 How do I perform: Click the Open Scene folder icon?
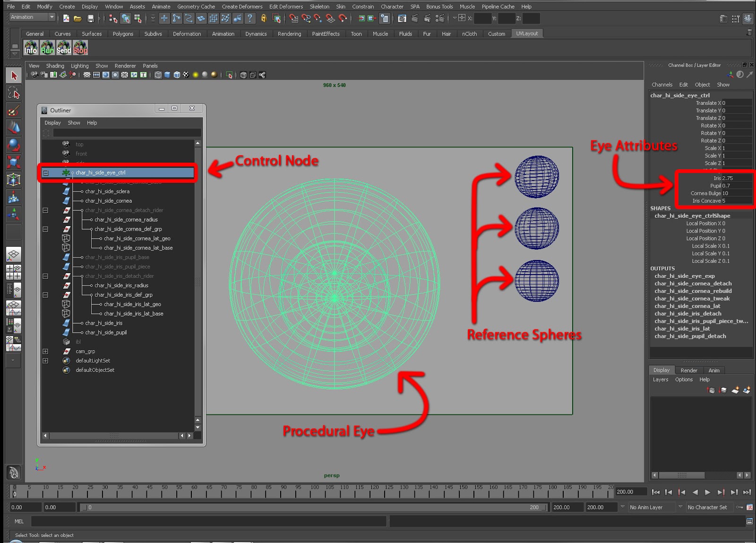click(x=77, y=19)
